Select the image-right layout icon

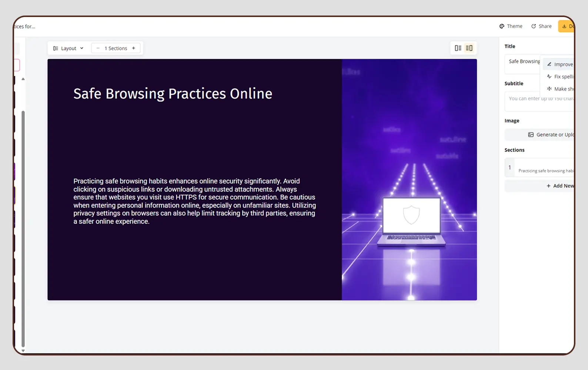(x=469, y=48)
